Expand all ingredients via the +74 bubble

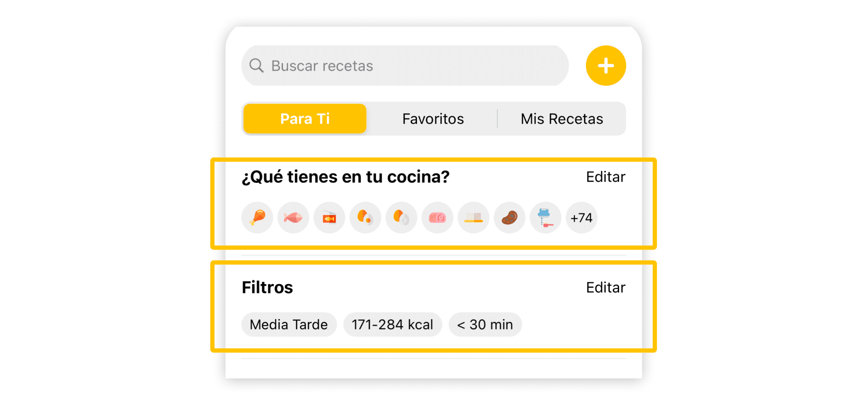pos(581,218)
